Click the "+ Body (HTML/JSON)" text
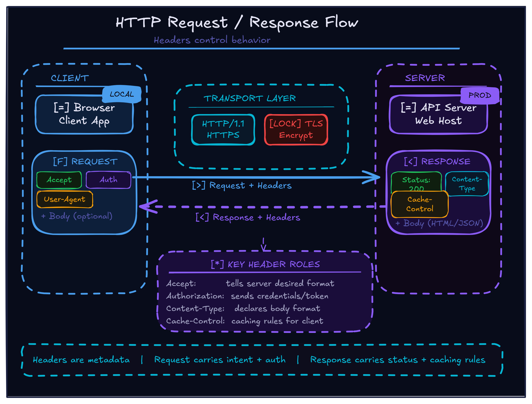Screen dimensions: 532x404 439,223
